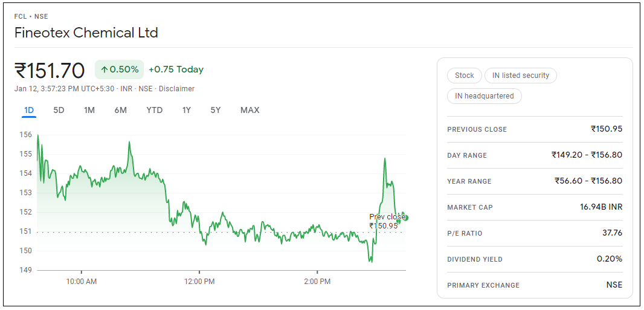Click the 10:00 AM time axis label
Image resolution: width=644 pixels, height=310 pixels.
[82, 282]
